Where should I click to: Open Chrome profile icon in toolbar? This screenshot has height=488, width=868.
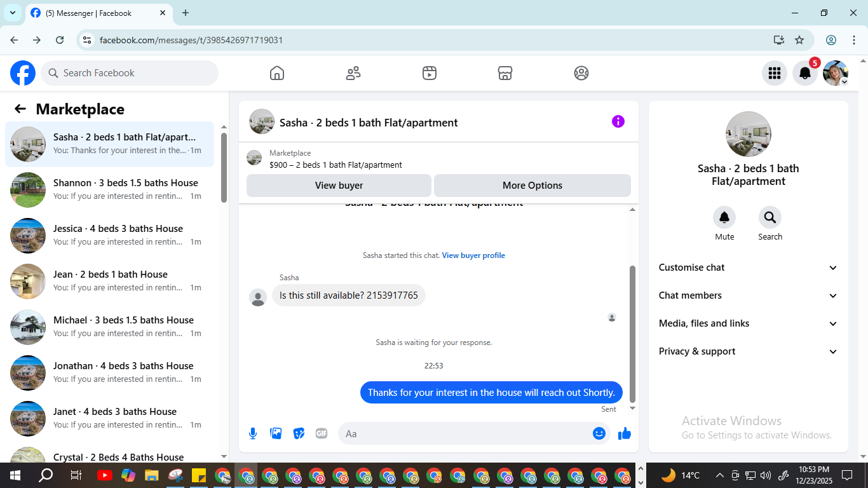831,40
